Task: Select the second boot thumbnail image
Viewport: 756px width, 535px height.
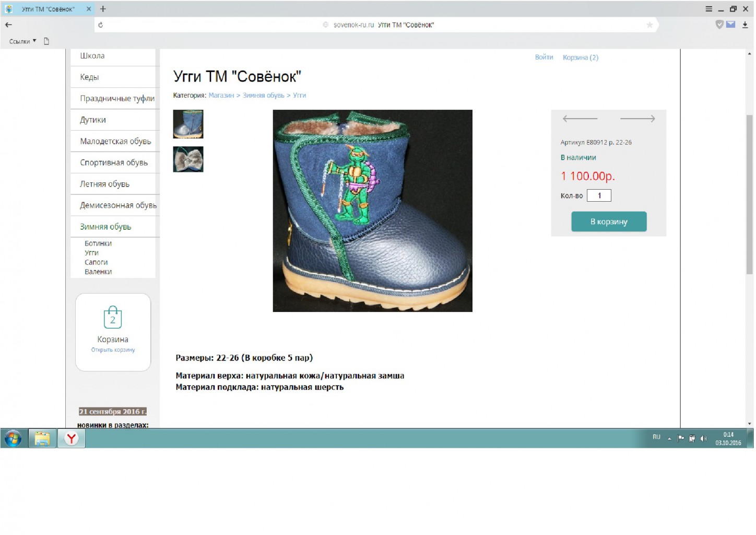Action: coord(188,159)
